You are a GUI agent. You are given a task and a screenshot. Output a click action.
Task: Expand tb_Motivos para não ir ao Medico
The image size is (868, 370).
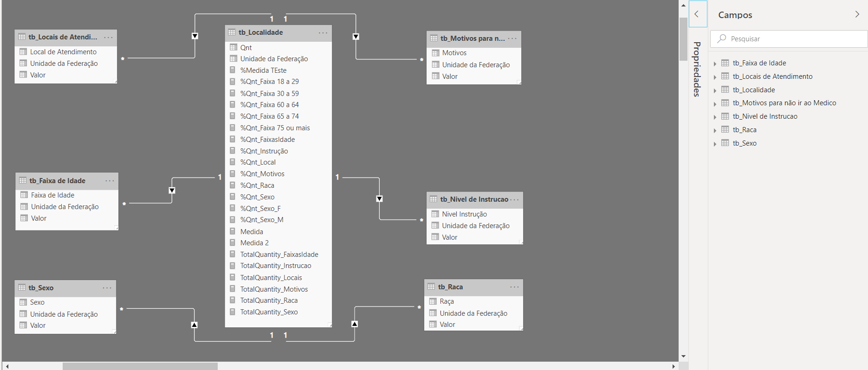pyautogui.click(x=715, y=103)
